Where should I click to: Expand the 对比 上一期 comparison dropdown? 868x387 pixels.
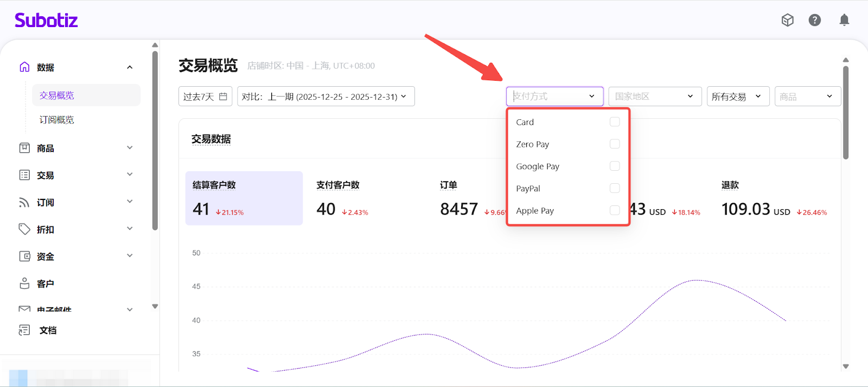(325, 96)
